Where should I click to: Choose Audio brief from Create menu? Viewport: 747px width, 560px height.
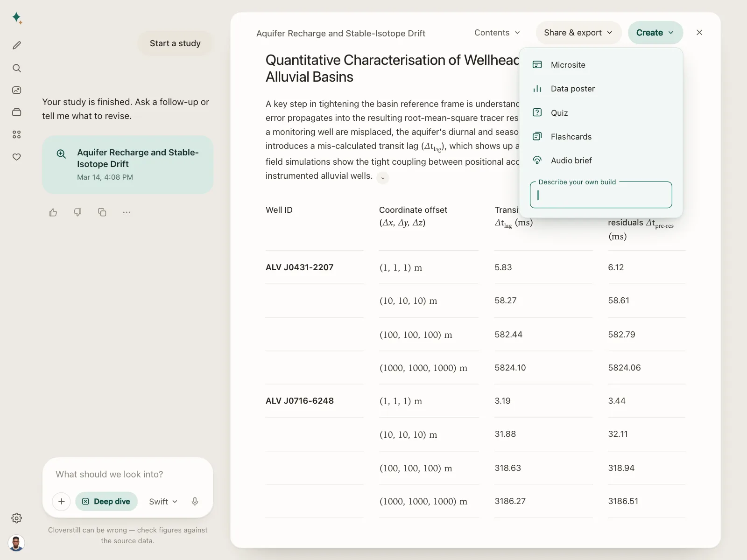coord(601,161)
